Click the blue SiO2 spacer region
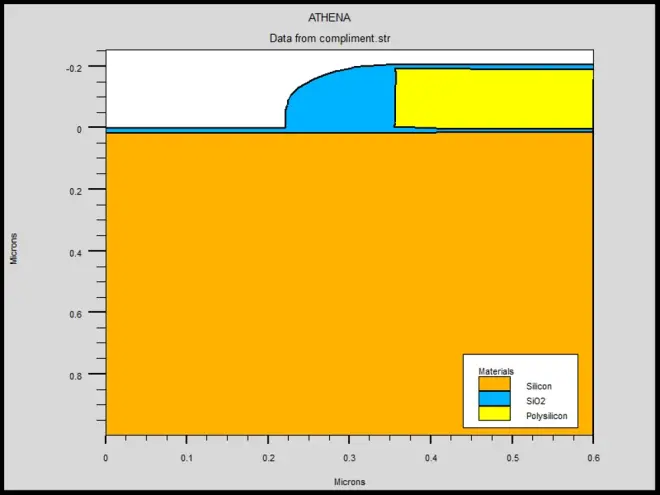Image resolution: width=660 pixels, height=495 pixels. pyautogui.click(x=341, y=101)
